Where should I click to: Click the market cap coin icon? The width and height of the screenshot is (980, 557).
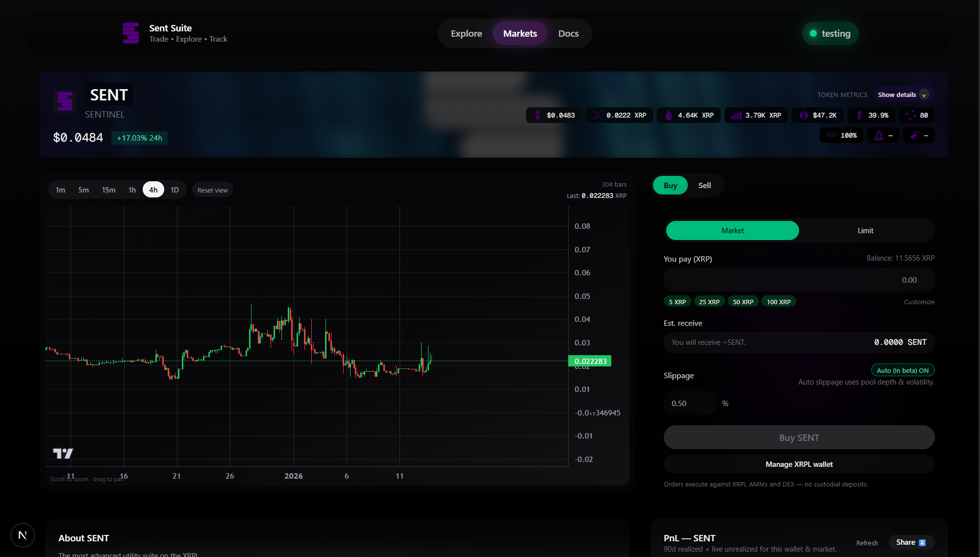tap(804, 116)
